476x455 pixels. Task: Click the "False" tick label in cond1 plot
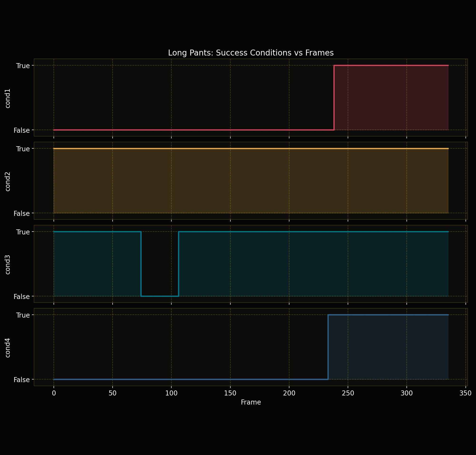(22, 130)
